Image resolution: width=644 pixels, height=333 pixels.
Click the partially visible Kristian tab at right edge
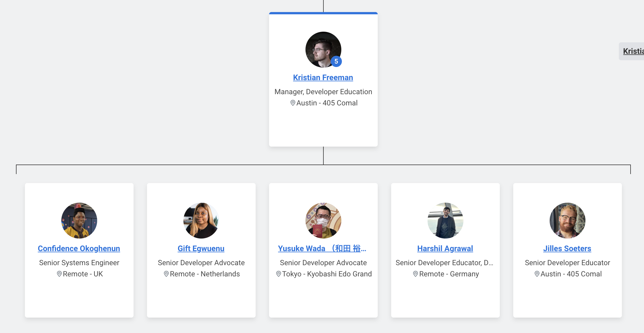tap(633, 51)
